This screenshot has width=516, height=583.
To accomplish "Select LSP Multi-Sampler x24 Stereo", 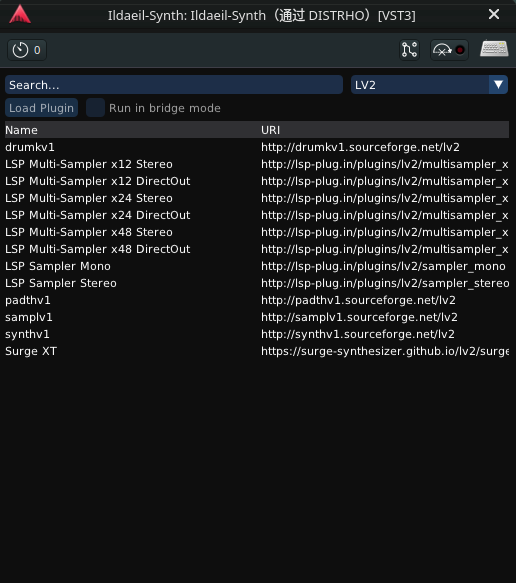I will [257, 198].
